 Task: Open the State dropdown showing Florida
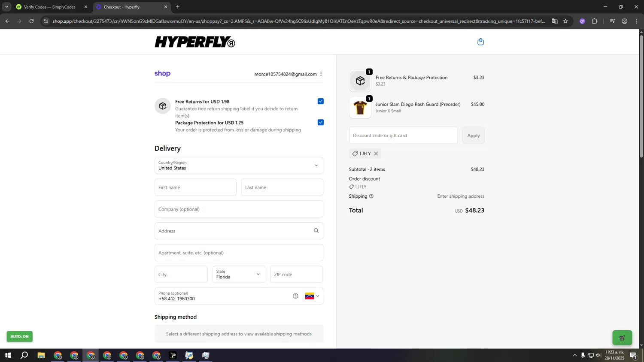coord(239,275)
